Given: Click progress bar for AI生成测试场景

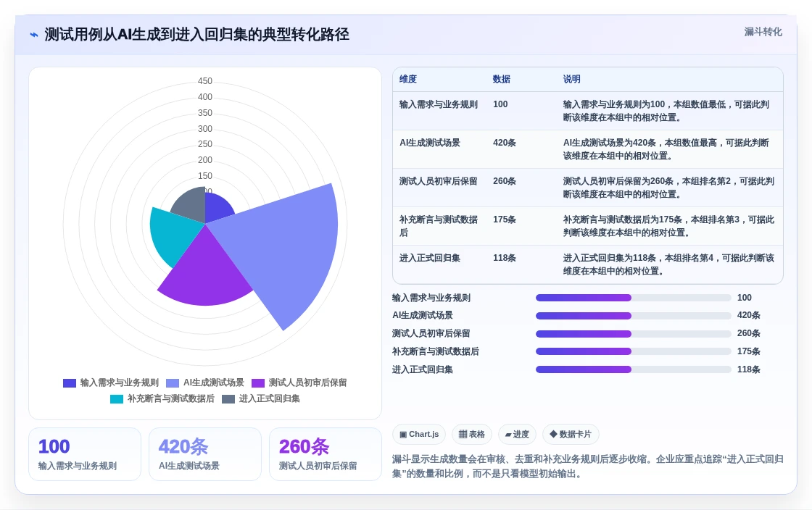Looking at the screenshot, I should click(x=634, y=316).
